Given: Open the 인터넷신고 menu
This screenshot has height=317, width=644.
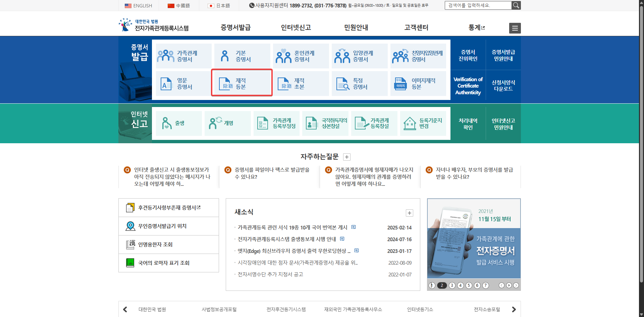Looking at the screenshot, I should point(296,28).
